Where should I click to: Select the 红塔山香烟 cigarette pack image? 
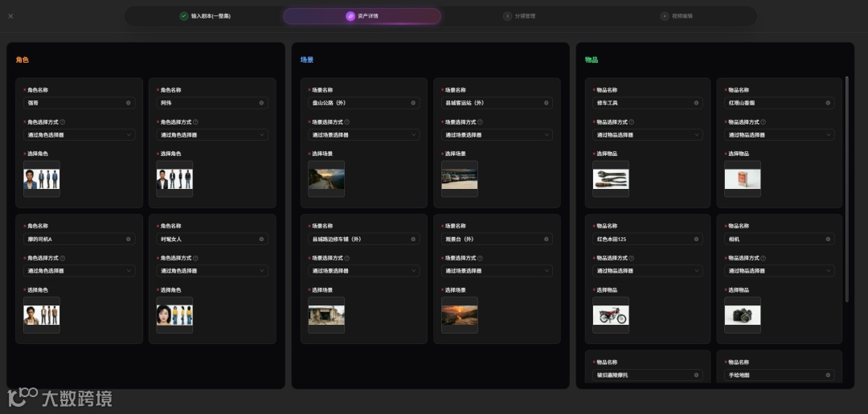[x=743, y=178]
